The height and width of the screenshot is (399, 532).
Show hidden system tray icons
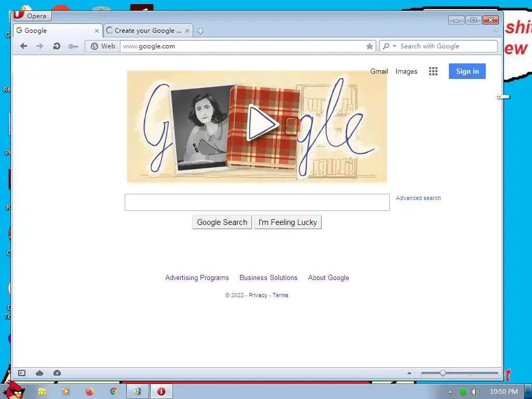[x=450, y=392]
